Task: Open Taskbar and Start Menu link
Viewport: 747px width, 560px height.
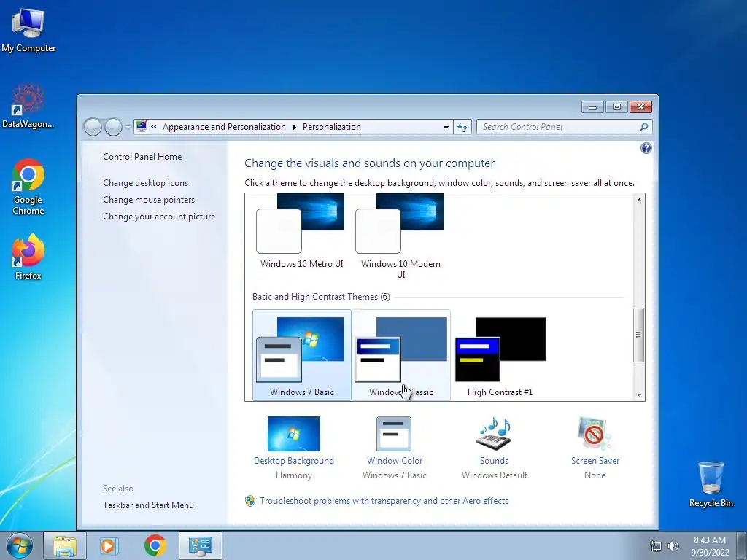Action: (x=148, y=505)
